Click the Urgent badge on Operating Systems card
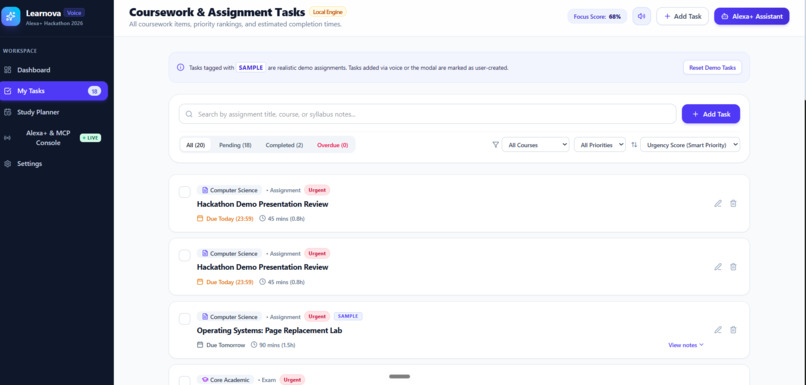The image size is (806, 385). coord(317,317)
